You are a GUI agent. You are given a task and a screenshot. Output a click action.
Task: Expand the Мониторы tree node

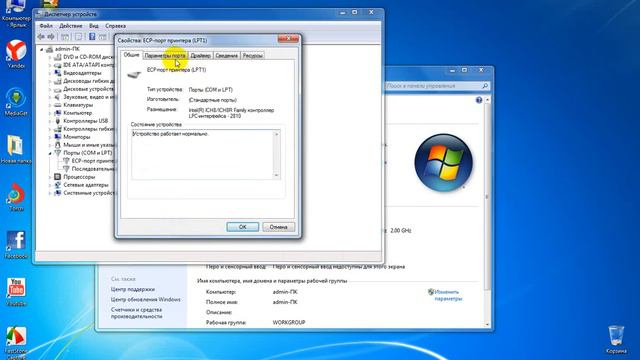click(50, 137)
